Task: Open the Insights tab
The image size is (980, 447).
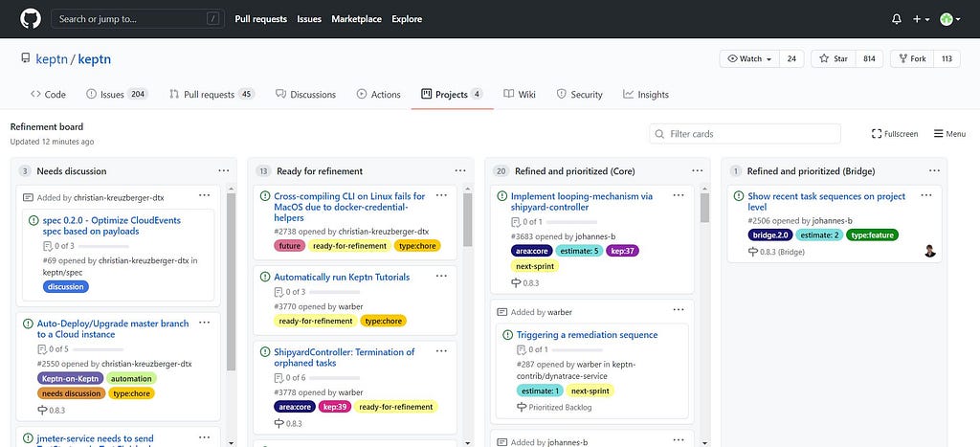Action: [x=646, y=95]
